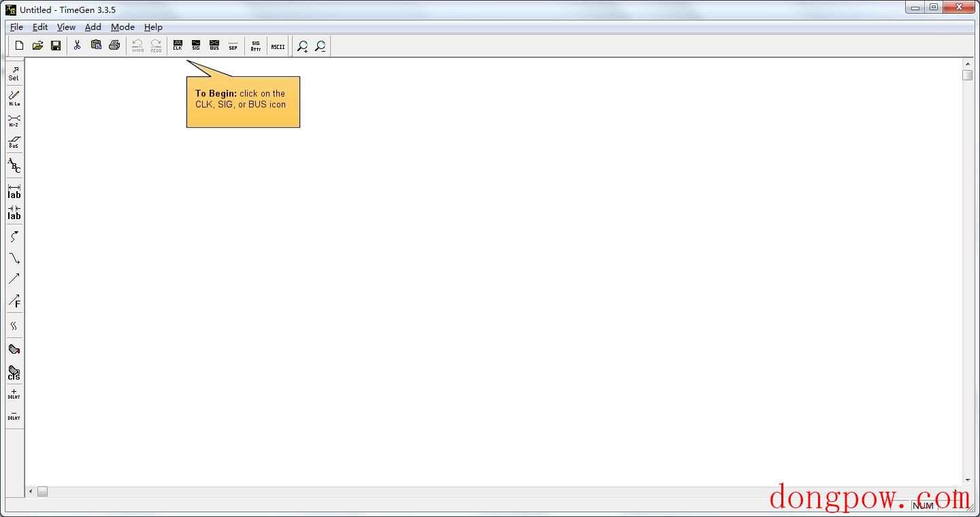Select the curved arrow tool

14,237
